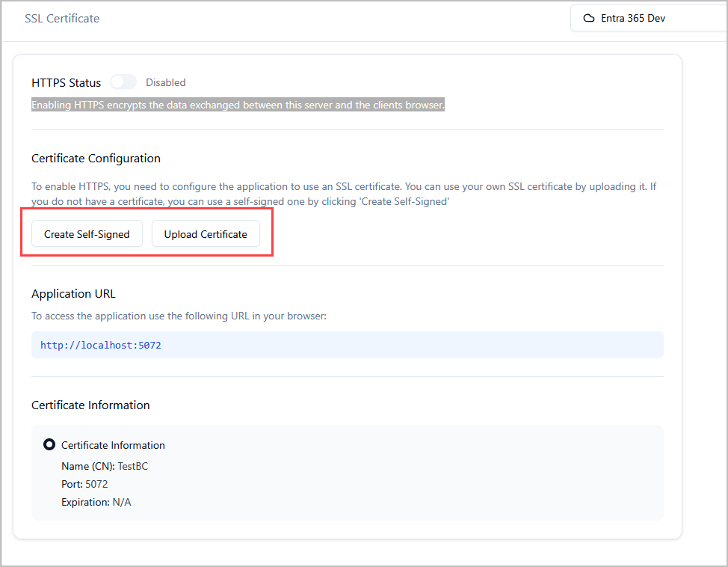This screenshot has height=567, width=728.
Task: Click the SSL certificate instructions paragraph
Action: pyautogui.click(x=344, y=194)
